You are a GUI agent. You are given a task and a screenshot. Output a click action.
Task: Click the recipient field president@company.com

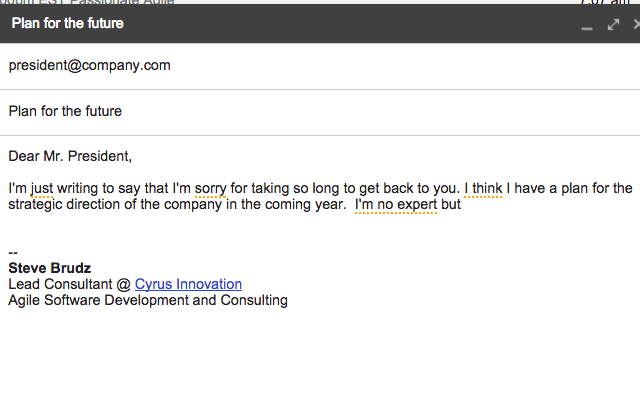coord(90,66)
